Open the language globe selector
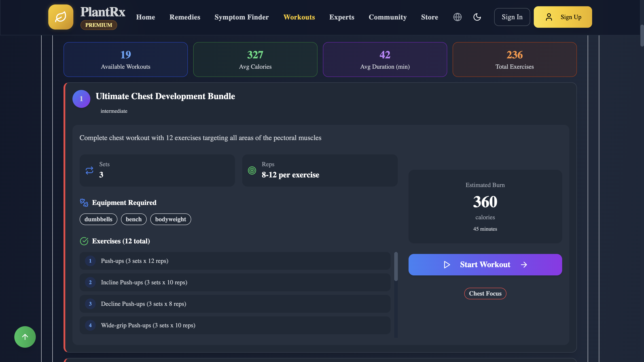 click(457, 17)
